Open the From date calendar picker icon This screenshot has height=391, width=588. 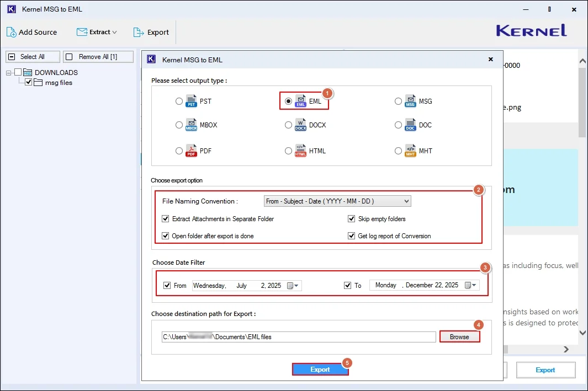293,285
